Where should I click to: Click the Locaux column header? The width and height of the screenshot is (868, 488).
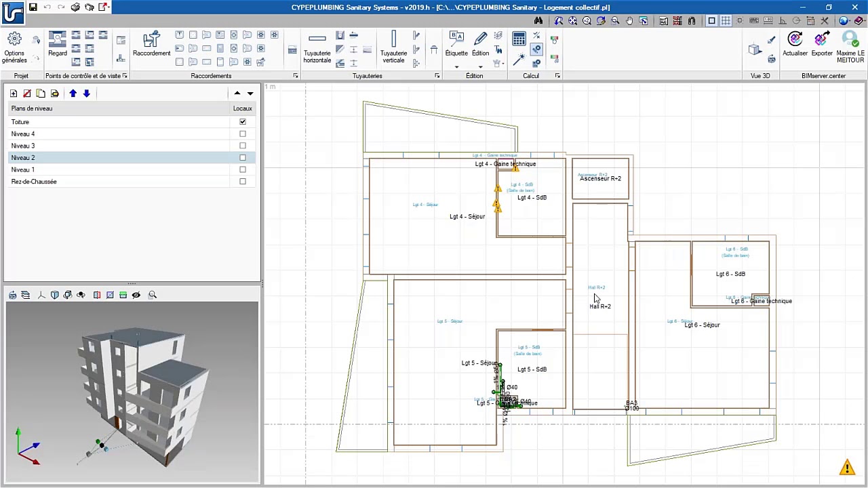[x=242, y=108]
